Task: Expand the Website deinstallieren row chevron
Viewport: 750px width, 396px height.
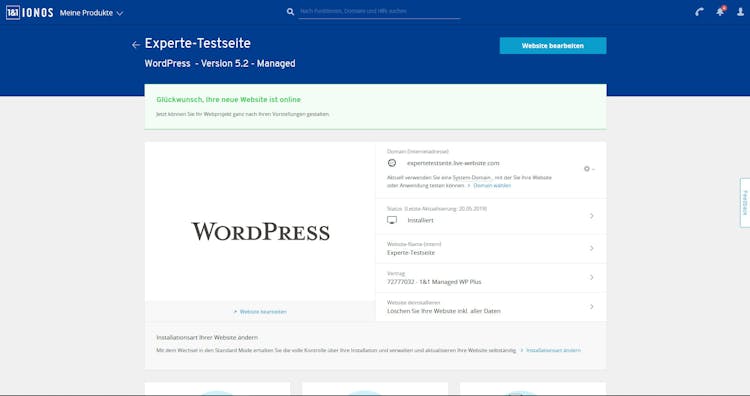Action: (x=592, y=307)
